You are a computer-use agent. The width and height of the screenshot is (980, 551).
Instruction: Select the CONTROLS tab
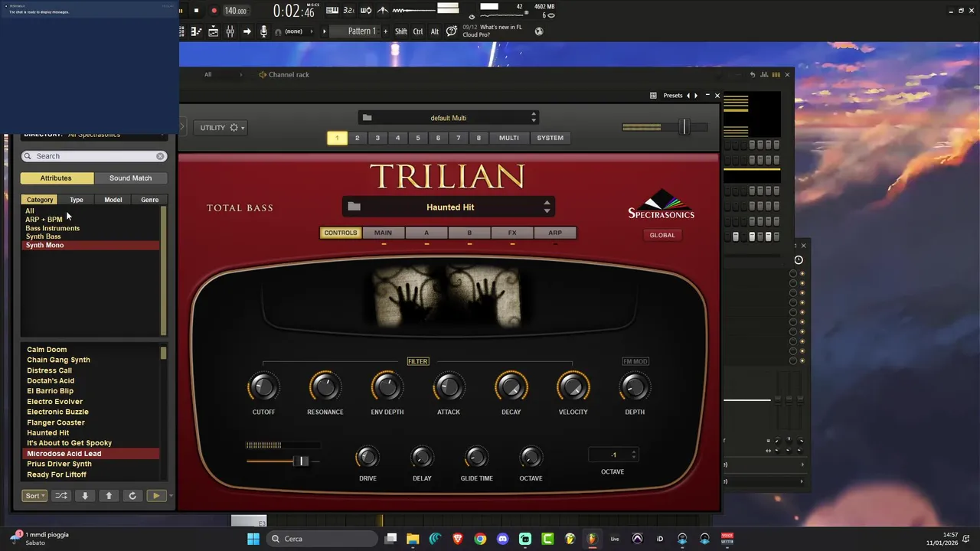point(340,233)
